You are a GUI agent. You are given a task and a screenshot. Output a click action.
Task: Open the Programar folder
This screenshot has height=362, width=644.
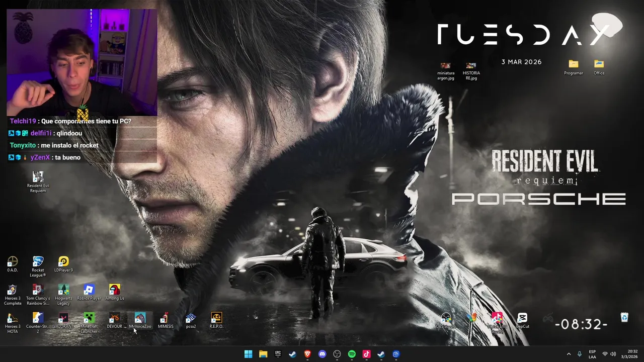pos(574,67)
